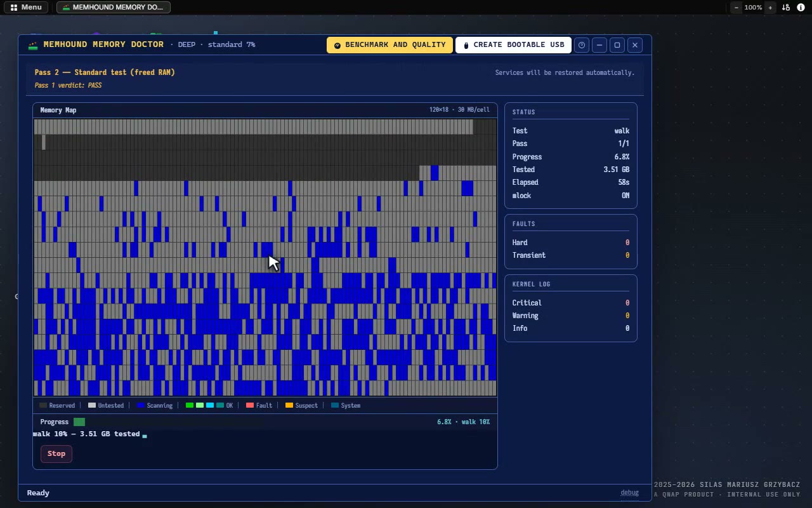Click the Info kernel log count

tap(627, 328)
